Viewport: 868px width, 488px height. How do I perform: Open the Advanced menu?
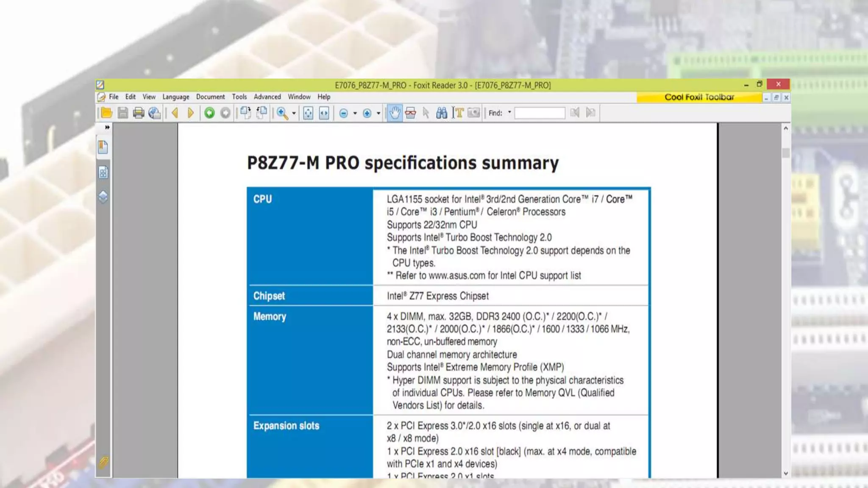[x=267, y=97]
